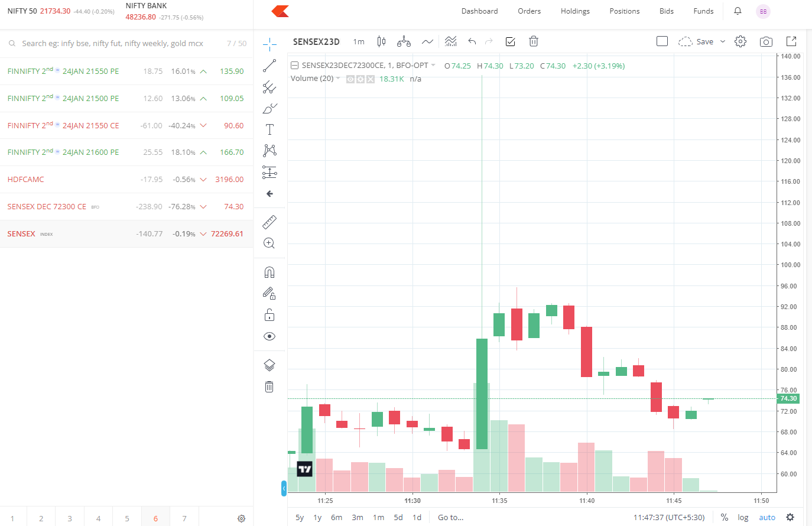Toggle magnet mode for drawings
This screenshot has width=812, height=526.
(269, 272)
